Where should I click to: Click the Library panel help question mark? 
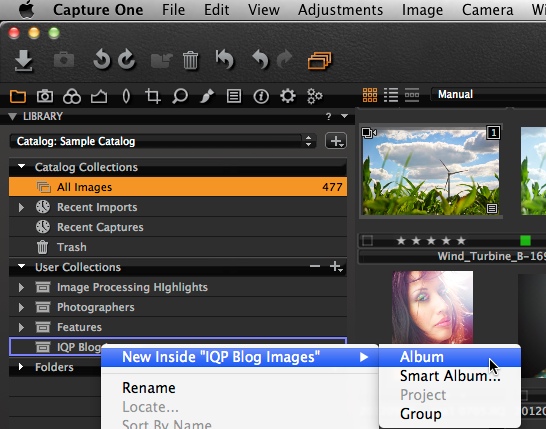pyautogui.click(x=328, y=117)
